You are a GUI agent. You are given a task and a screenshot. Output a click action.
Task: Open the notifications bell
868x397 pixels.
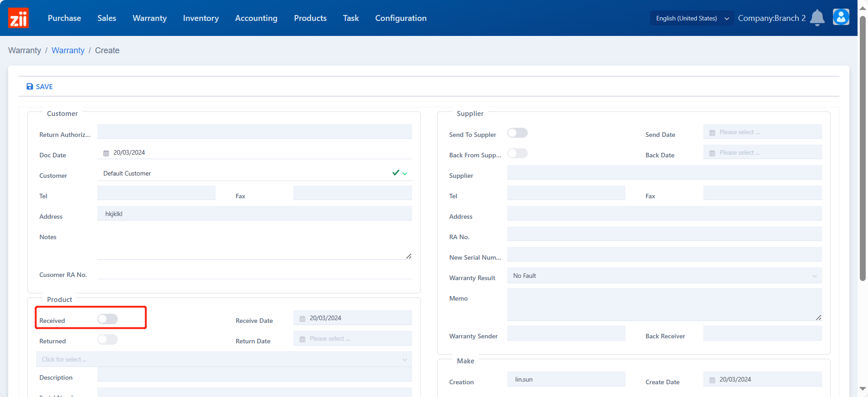(817, 18)
